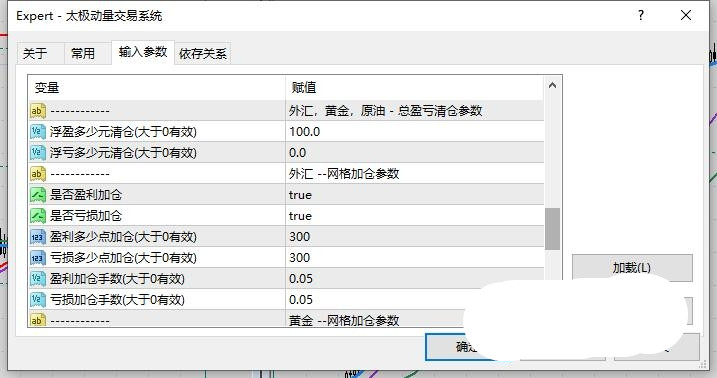Screen dimensions: 717x378
Task: Select the boolean icon for 是否亏损加仓
Action: tap(38, 216)
